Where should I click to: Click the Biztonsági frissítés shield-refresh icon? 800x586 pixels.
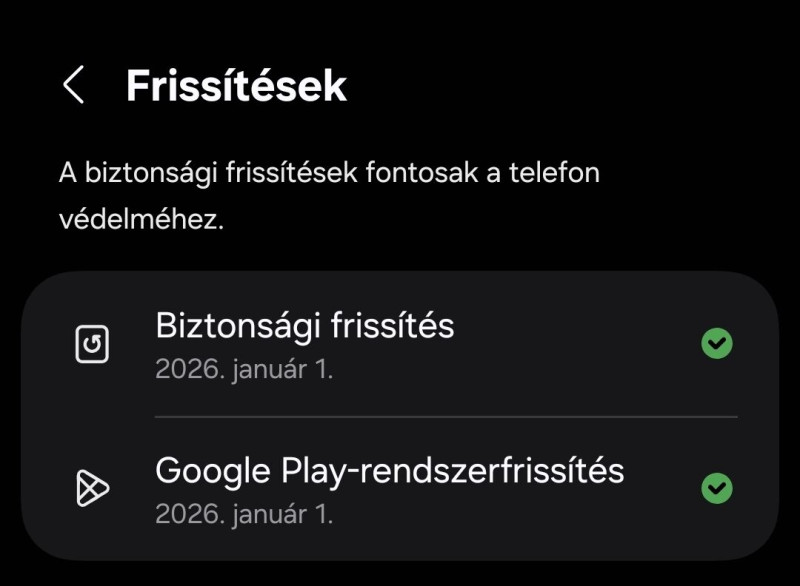pos(92,345)
